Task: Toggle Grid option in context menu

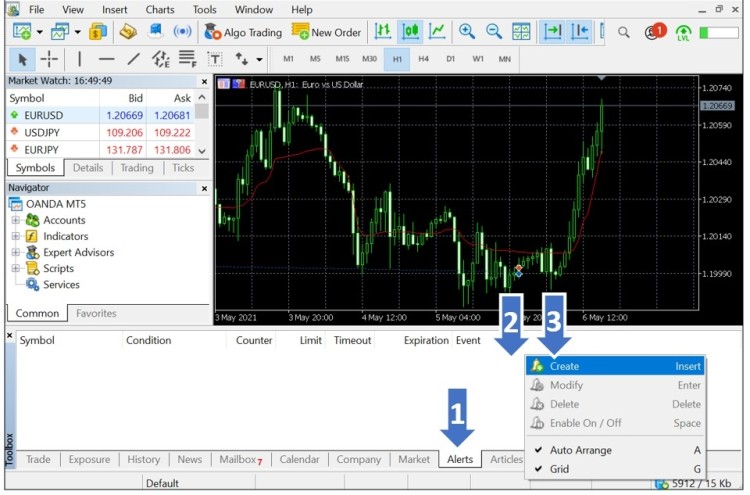Action: (x=559, y=468)
